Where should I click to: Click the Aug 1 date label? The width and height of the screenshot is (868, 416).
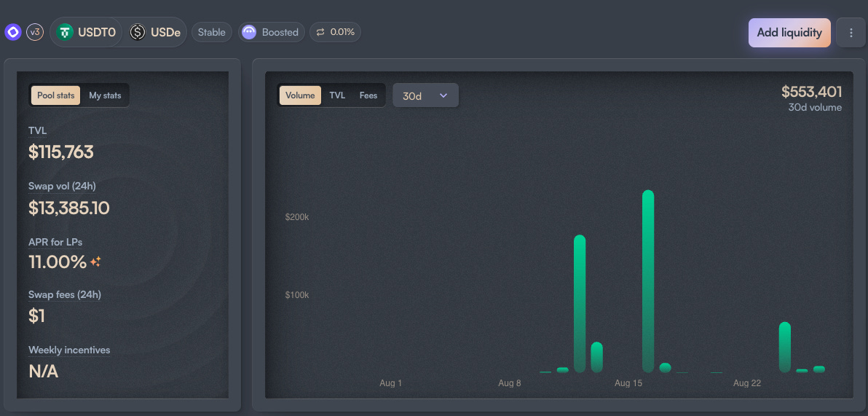(391, 382)
